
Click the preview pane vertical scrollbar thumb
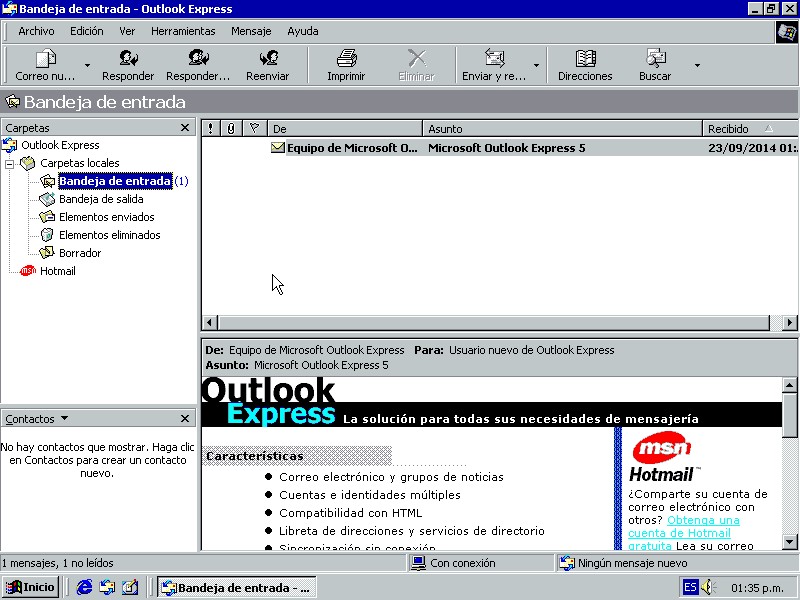[789, 415]
